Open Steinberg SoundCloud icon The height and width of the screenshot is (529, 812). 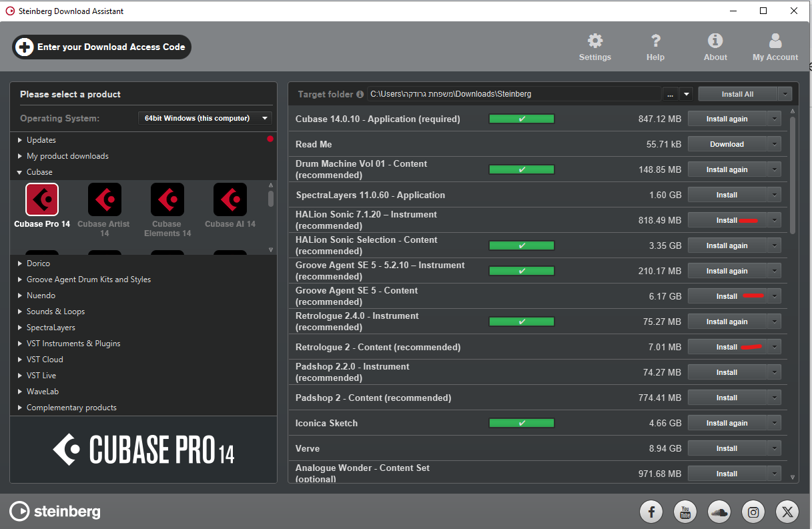pyautogui.click(x=719, y=512)
